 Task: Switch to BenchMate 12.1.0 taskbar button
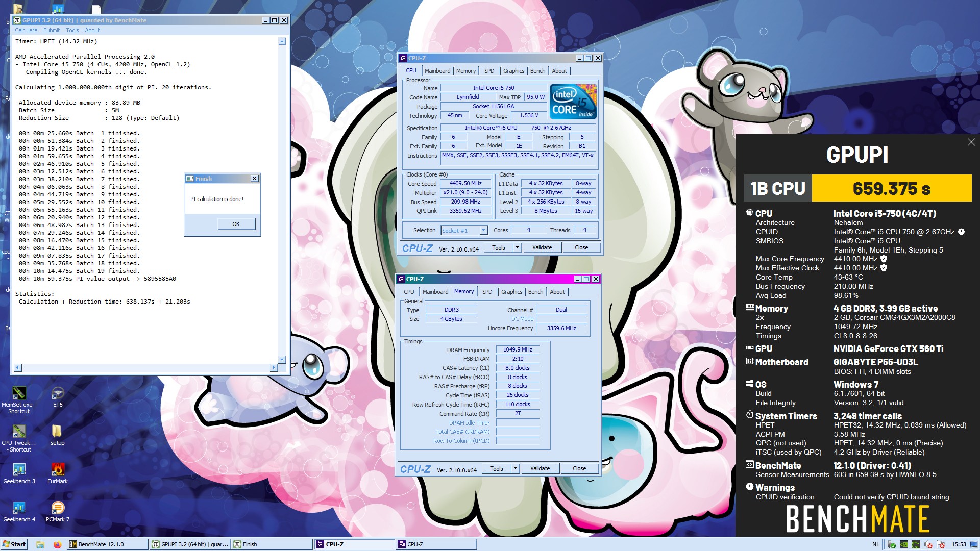108,544
